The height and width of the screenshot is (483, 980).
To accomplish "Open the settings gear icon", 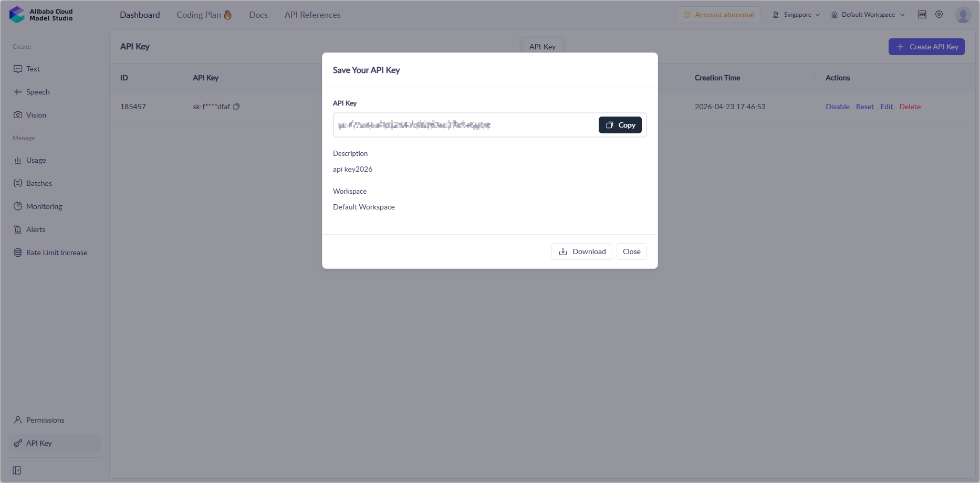I will (939, 15).
